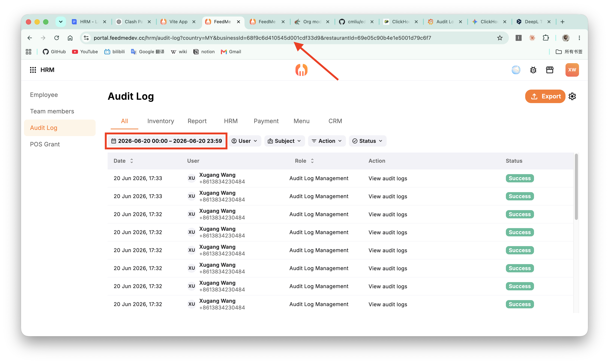Go to browser home page
The image size is (609, 364).
(x=70, y=38)
